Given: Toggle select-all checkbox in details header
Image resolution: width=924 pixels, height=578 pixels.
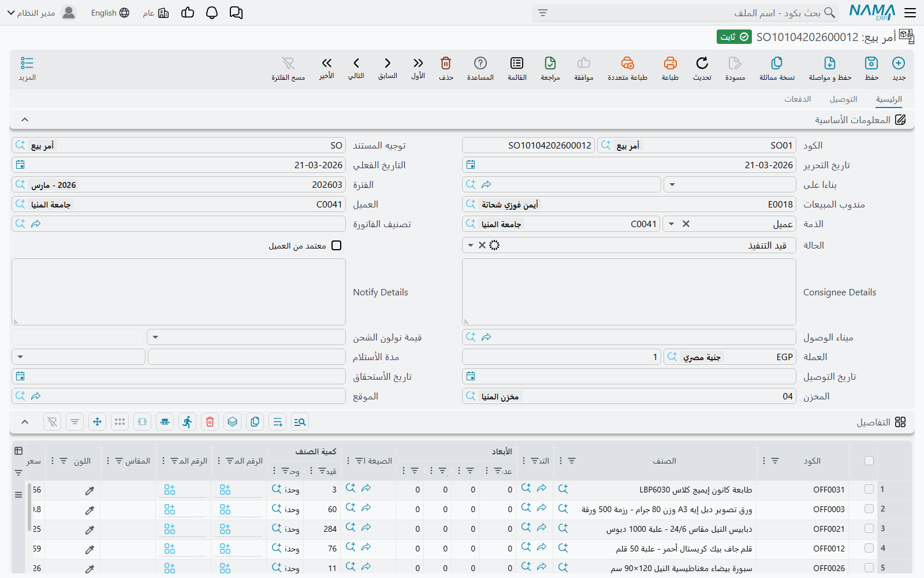Looking at the screenshot, I should (869, 461).
